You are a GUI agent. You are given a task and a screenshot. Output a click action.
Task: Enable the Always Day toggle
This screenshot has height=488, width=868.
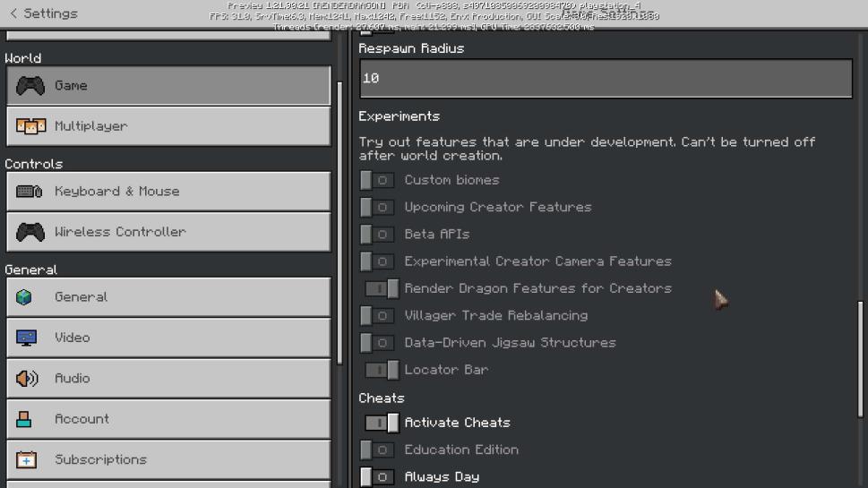377,477
